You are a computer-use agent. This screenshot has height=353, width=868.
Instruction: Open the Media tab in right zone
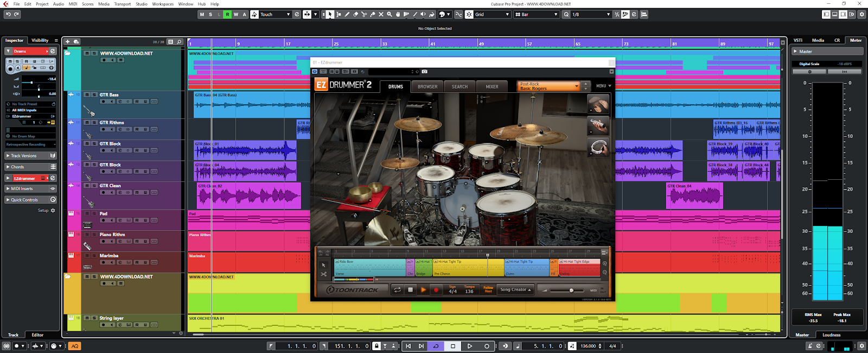[818, 40]
